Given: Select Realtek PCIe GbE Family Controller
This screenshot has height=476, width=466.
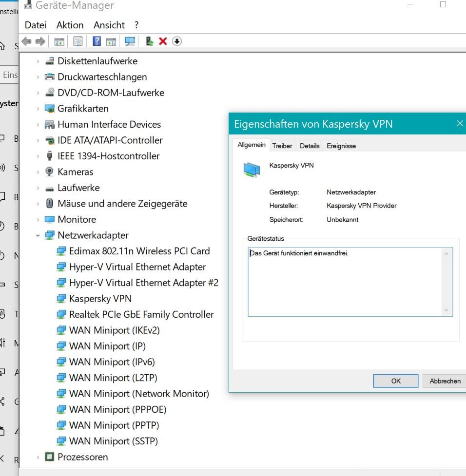Looking at the screenshot, I should (x=141, y=314).
